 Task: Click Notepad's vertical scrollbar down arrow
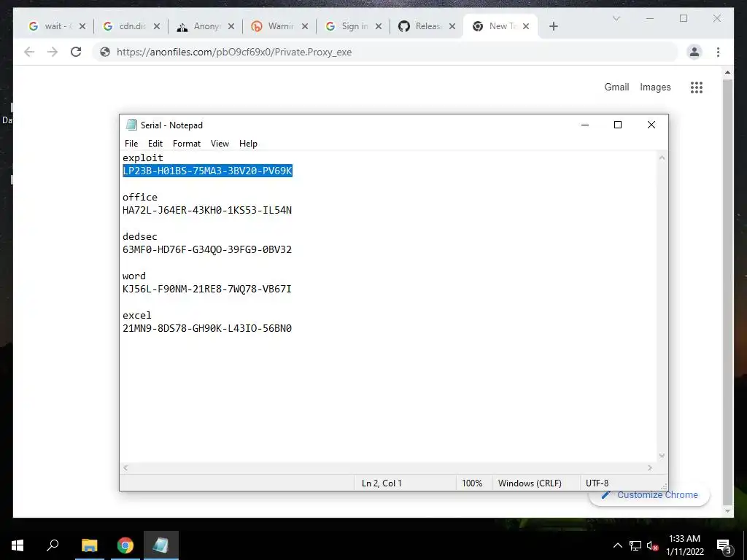tap(662, 456)
